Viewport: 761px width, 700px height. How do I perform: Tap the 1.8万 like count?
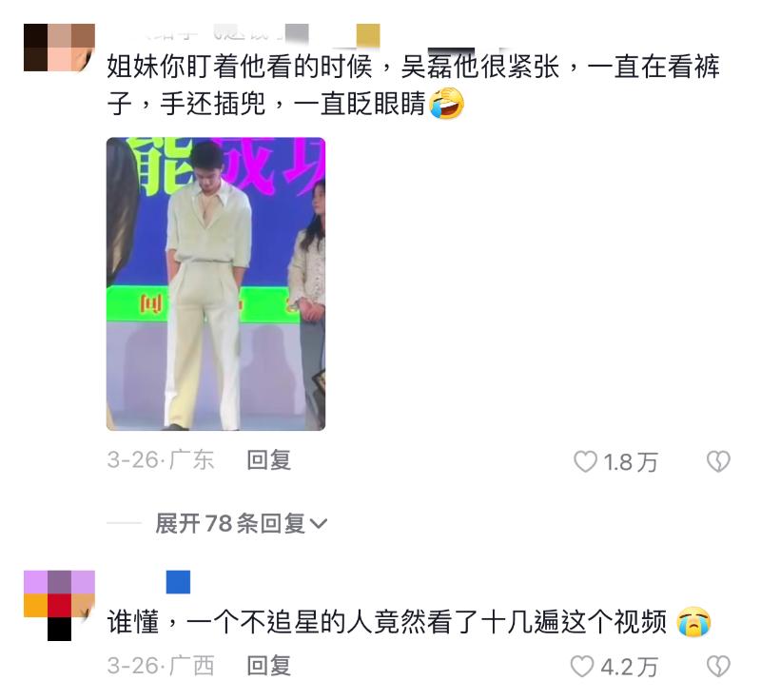tap(631, 462)
